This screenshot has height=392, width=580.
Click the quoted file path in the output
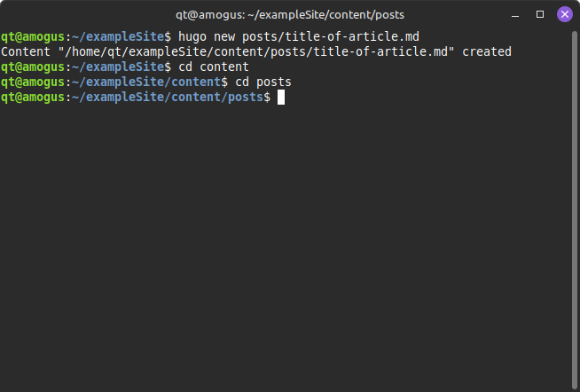257,51
